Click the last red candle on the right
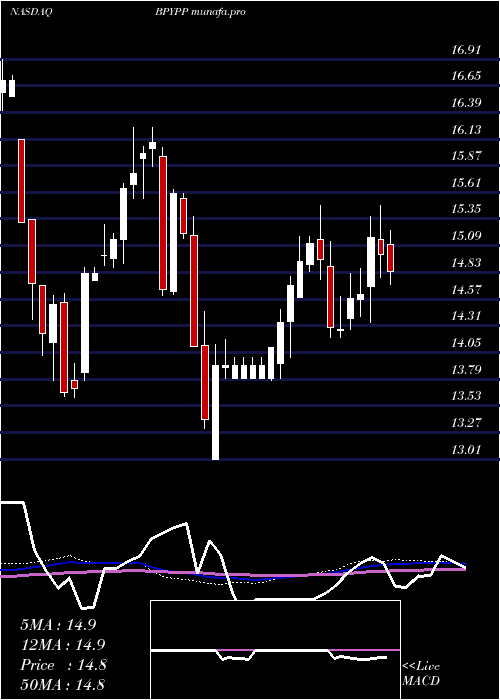Viewport: 500px width, 700px height. pyautogui.click(x=391, y=258)
